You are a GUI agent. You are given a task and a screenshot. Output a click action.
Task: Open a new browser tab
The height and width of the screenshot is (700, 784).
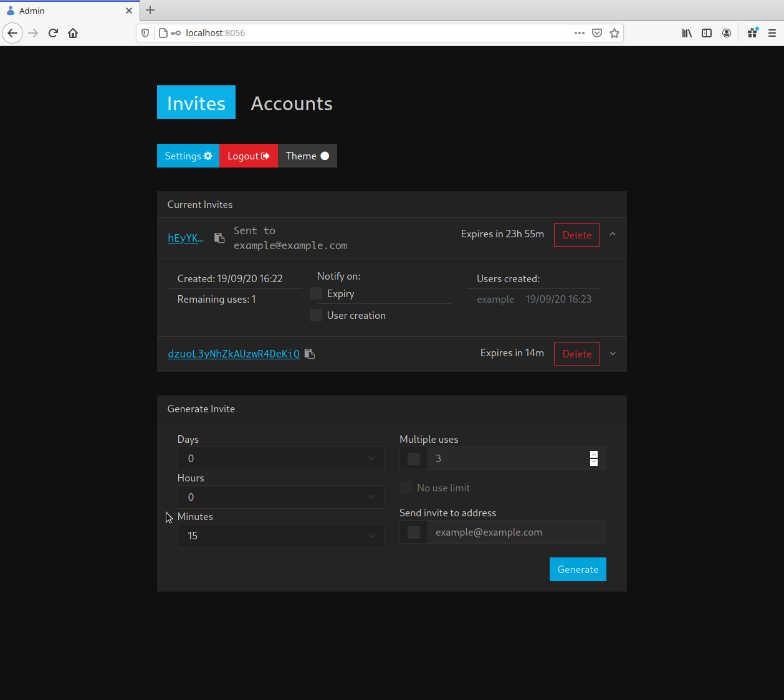pyautogui.click(x=150, y=10)
